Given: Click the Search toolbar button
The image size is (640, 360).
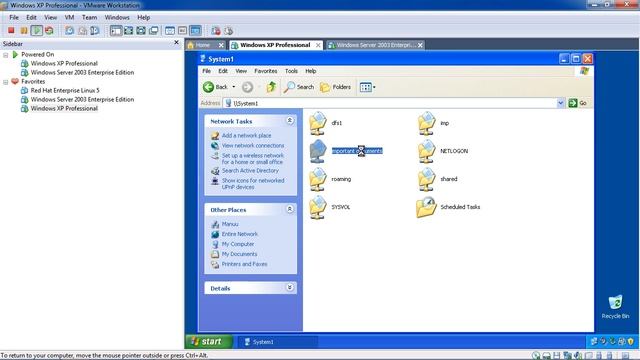Looking at the screenshot, I should pos(299,87).
